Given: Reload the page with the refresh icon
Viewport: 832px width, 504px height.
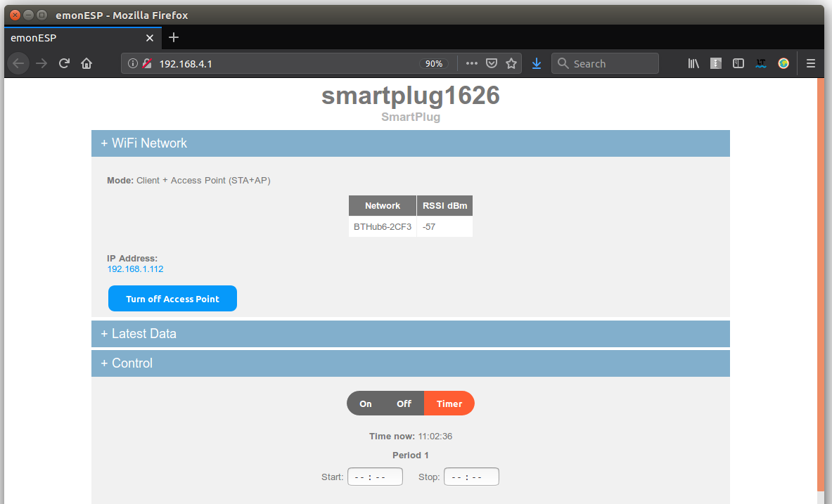Looking at the screenshot, I should [64, 64].
